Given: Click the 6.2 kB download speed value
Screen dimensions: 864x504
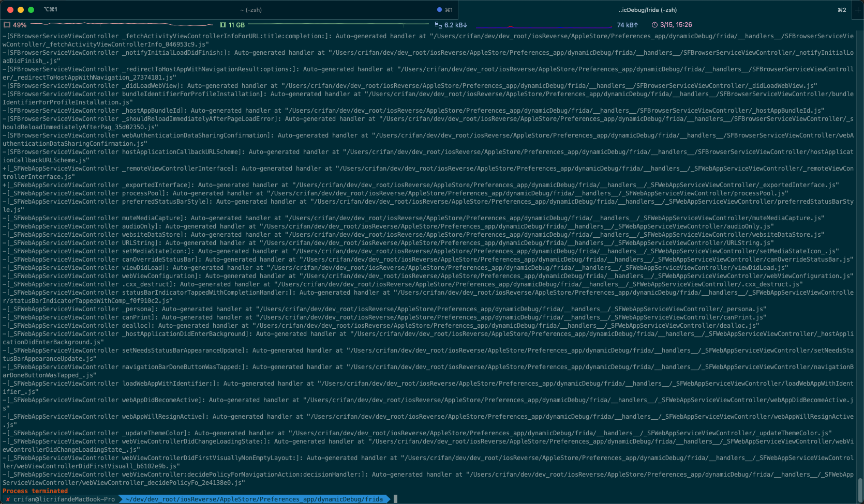Looking at the screenshot, I should tap(455, 25).
